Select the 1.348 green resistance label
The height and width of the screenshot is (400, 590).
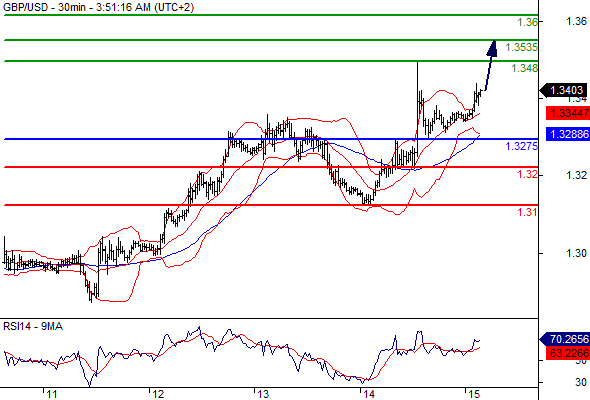pyautogui.click(x=525, y=68)
